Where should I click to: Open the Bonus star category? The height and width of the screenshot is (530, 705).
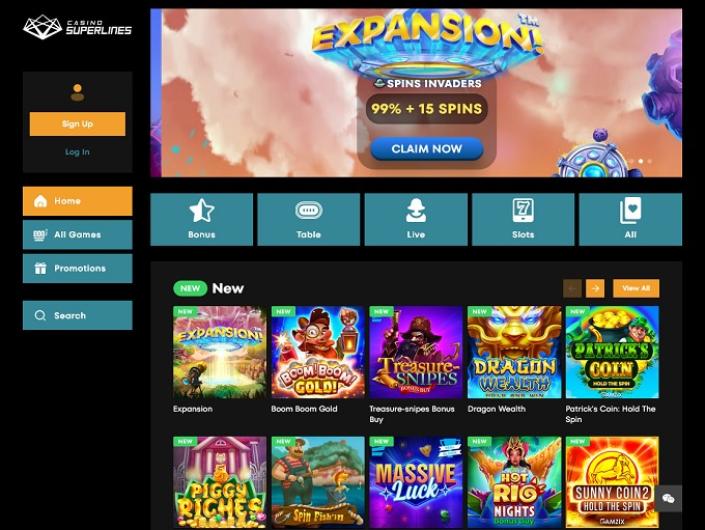pos(201,219)
